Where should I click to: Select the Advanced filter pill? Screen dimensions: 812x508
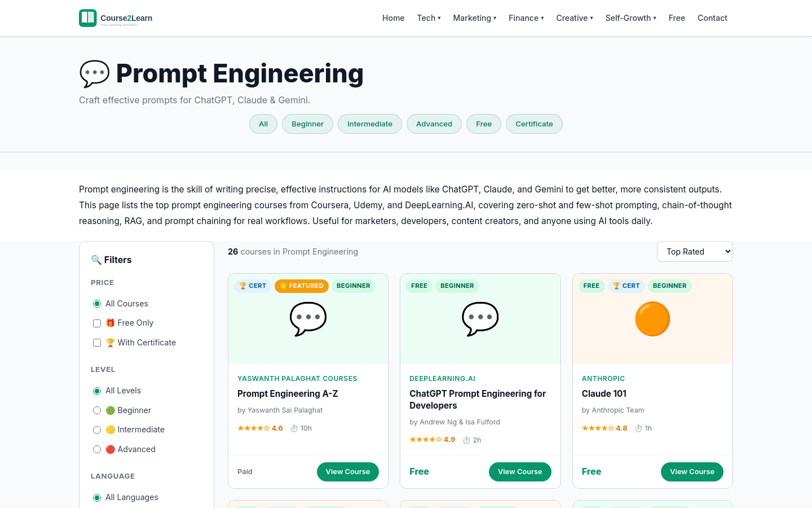point(434,124)
